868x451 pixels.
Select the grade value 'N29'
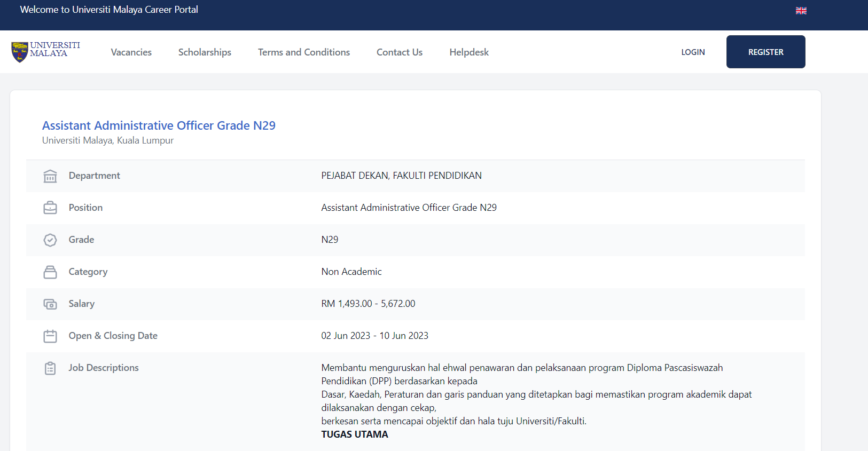click(330, 240)
